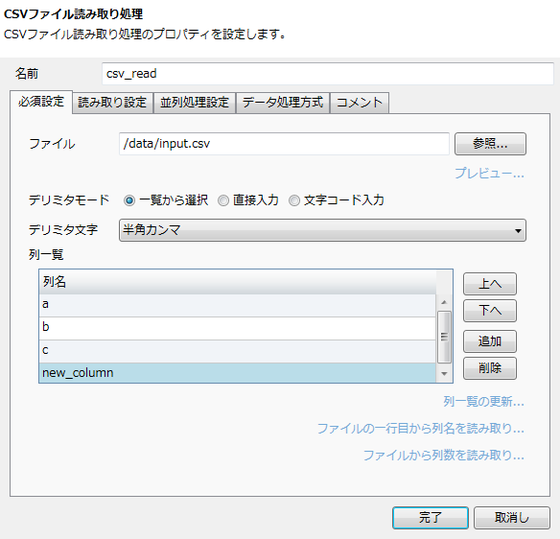Open the デリミタ文字 dropdown
The image size is (560, 539).
pyautogui.click(x=322, y=230)
